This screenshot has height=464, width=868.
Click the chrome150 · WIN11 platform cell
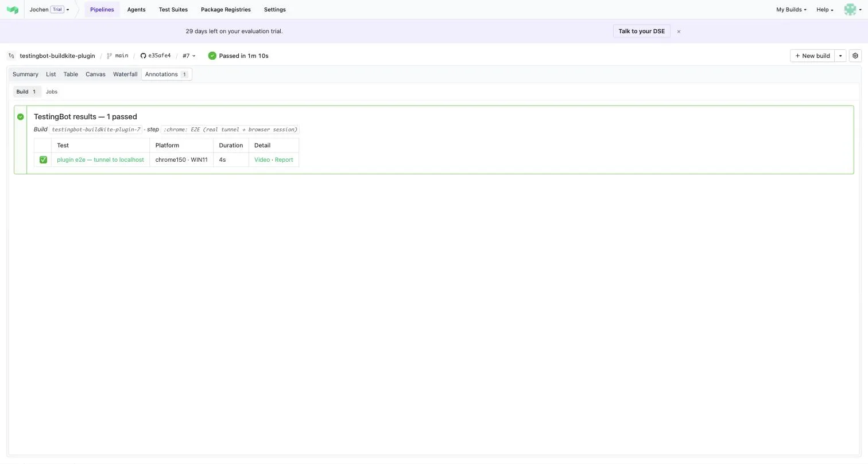coord(181,160)
